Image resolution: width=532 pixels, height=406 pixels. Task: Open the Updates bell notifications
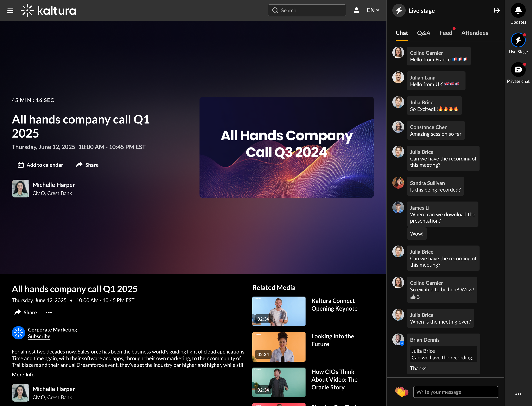pos(518,10)
